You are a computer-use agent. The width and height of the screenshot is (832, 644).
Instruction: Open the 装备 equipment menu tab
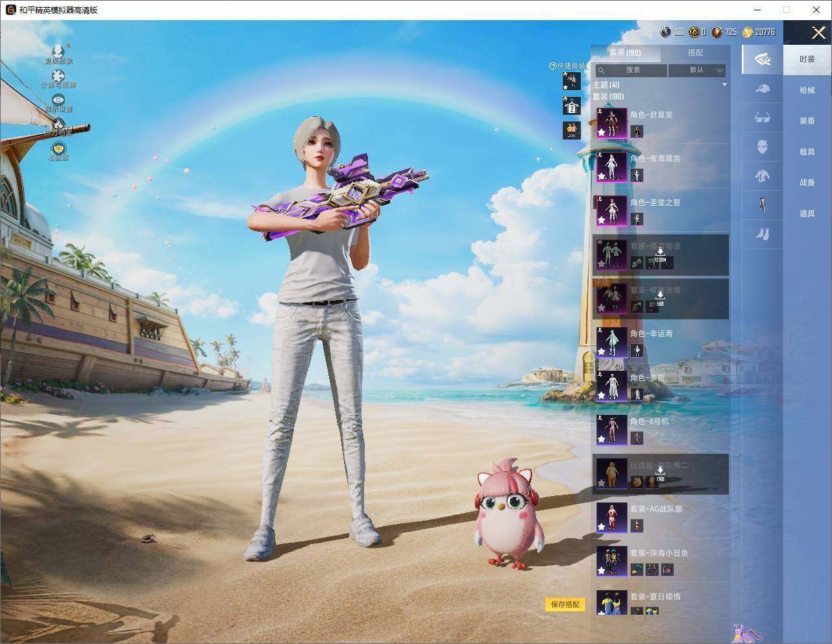[807, 121]
